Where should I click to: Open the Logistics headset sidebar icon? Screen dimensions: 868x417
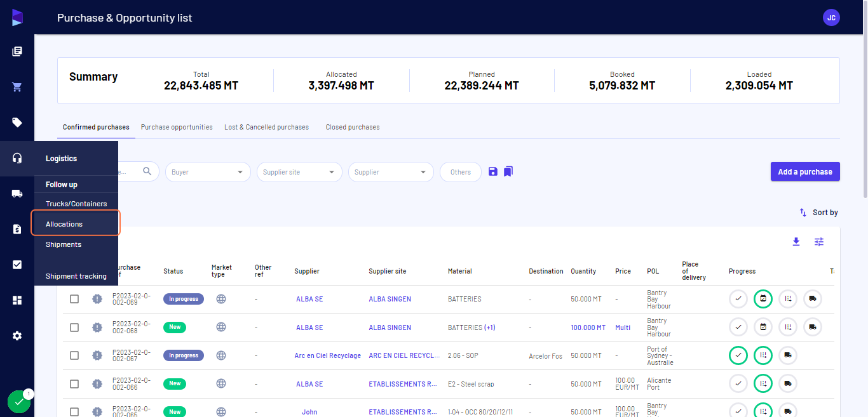coord(17,158)
